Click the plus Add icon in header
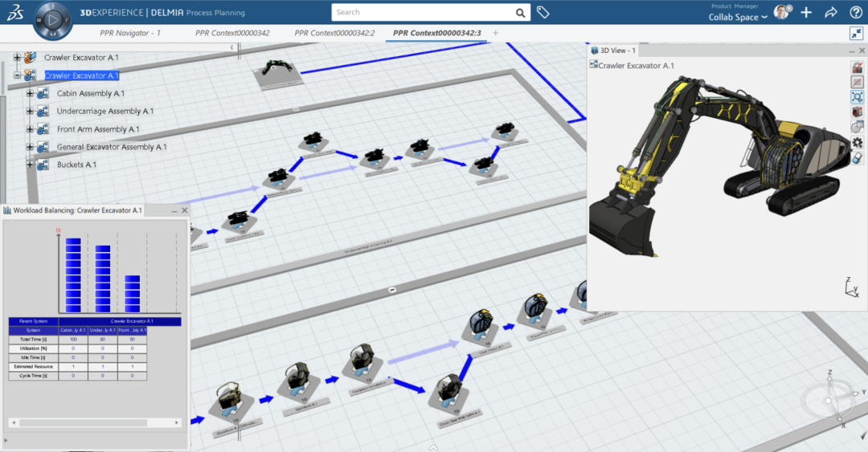Viewport: 868px width, 452px height. (806, 13)
